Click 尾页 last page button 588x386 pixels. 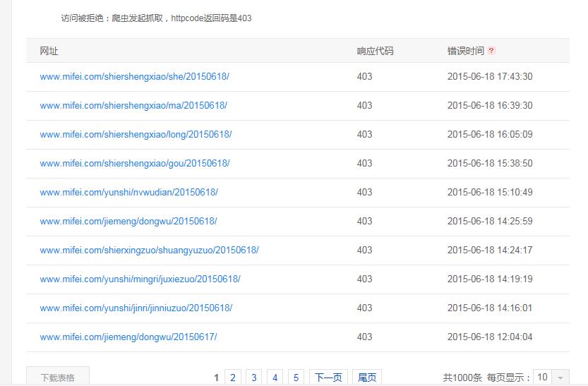(367, 378)
